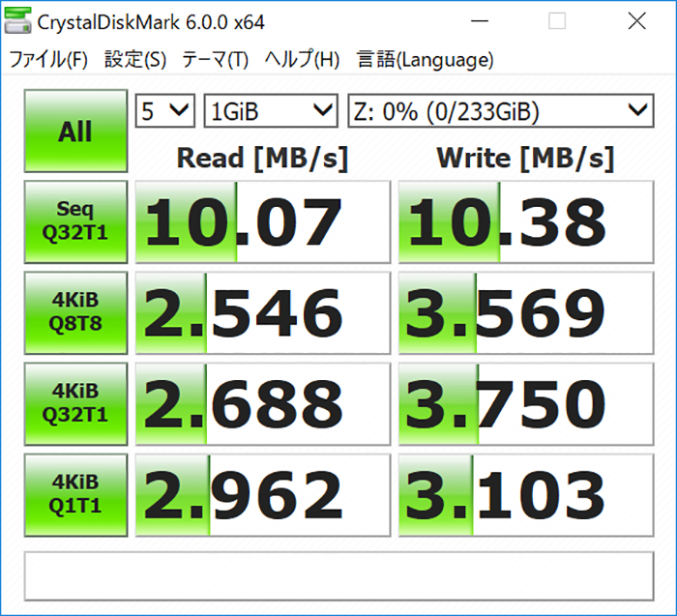
Task: Click the empty comment field at bottom
Action: 338,573
